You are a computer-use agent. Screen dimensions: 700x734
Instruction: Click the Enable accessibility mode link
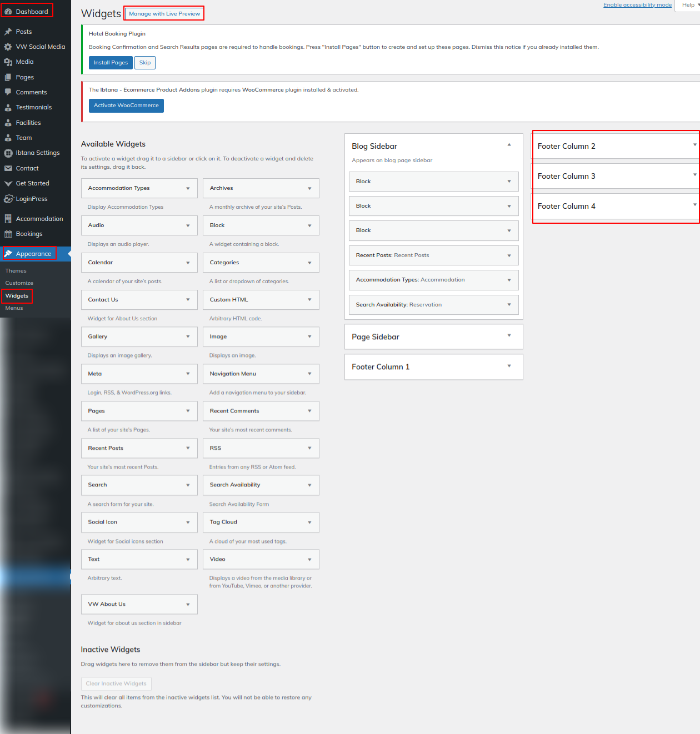pyautogui.click(x=637, y=5)
